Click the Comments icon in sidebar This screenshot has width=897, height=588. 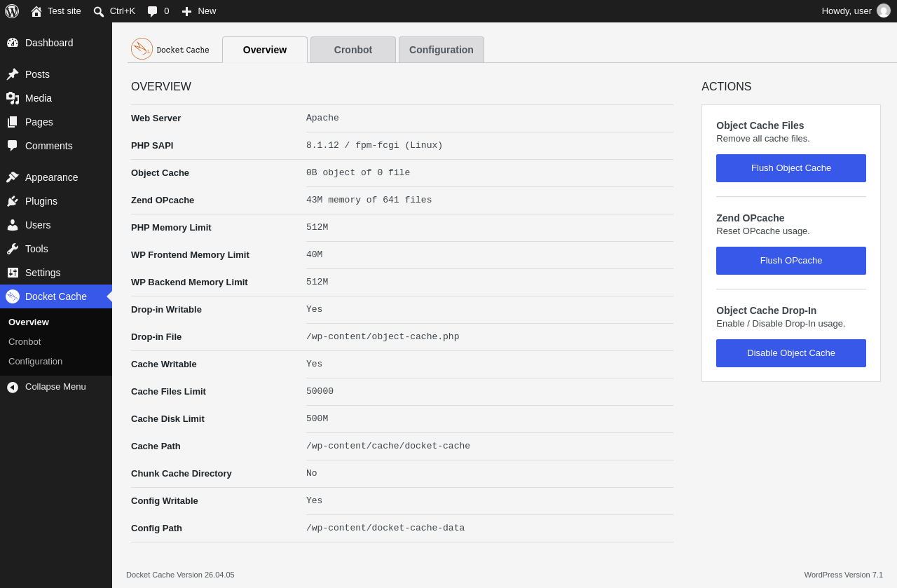tap(13, 146)
